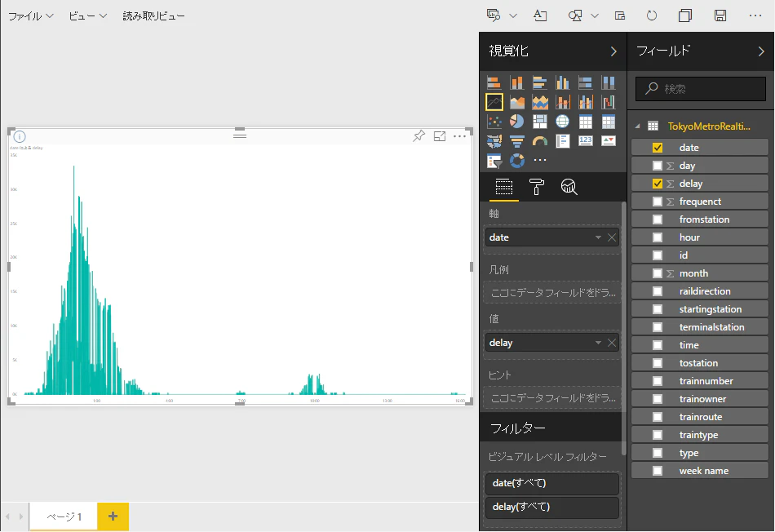Remove delay from the value well

(x=612, y=343)
